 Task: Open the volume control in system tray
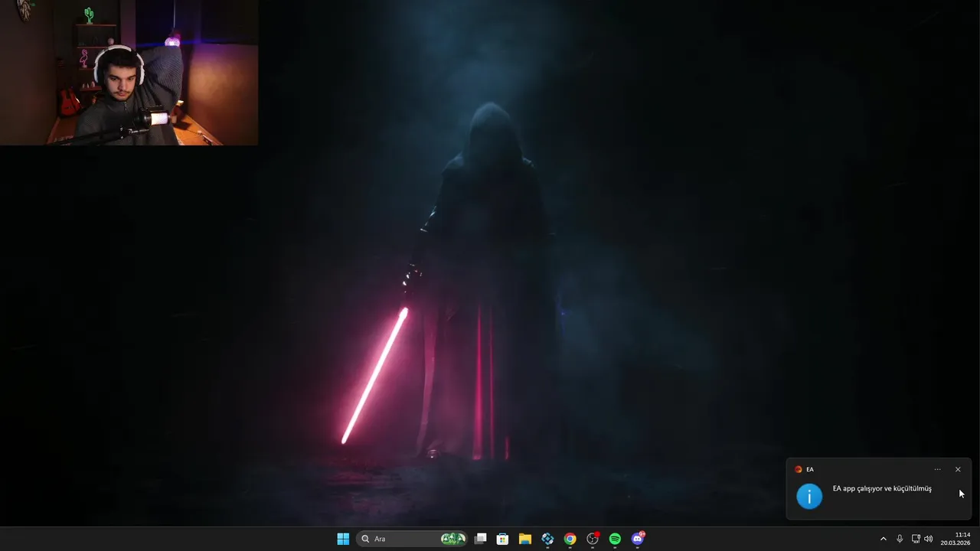pos(929,539)
